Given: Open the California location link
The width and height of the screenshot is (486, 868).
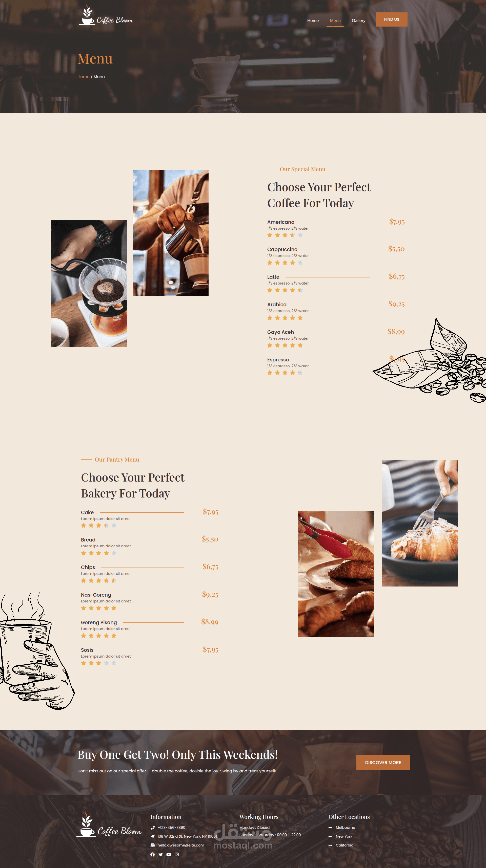Looking at the screenshot, I should 344,845.
